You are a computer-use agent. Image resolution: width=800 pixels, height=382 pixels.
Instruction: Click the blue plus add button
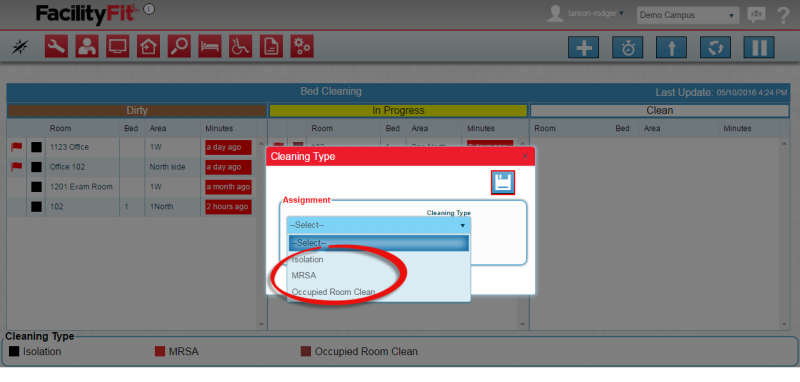click(584, 47)
